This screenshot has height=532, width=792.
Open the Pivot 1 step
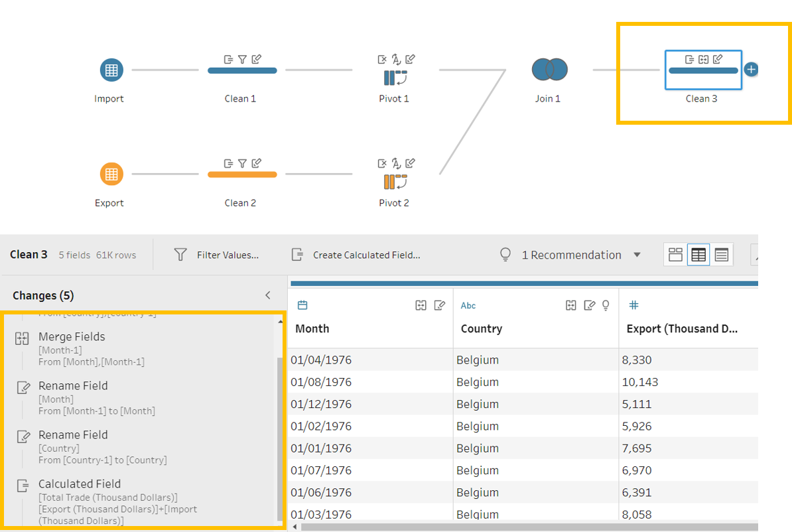pyautogui.click(x=394, y=78)
